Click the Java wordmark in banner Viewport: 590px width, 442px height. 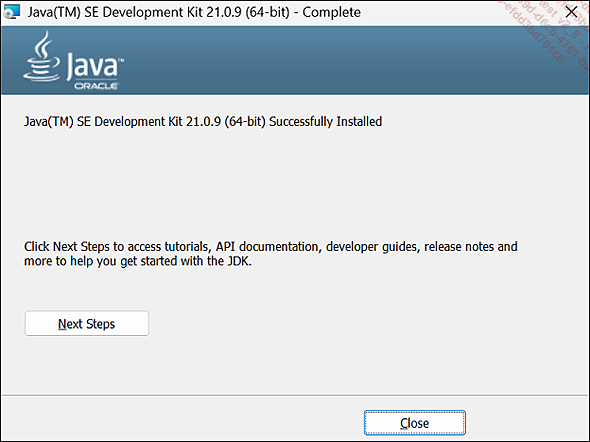(93, 66)
